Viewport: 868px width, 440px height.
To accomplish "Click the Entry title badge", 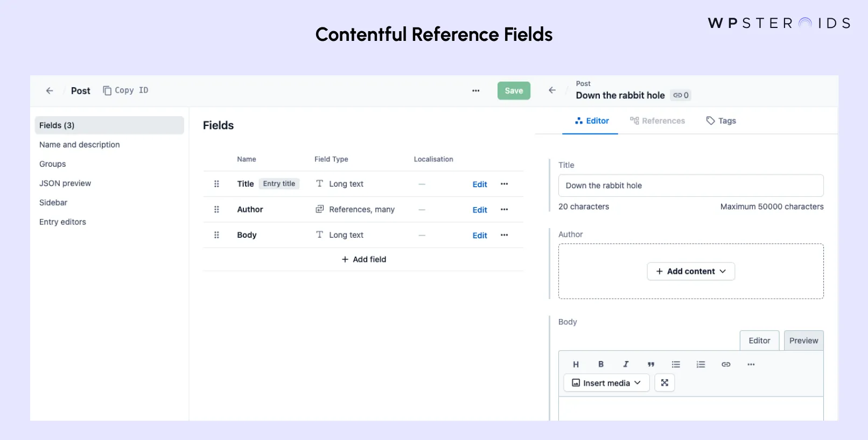I will [279, 184].
